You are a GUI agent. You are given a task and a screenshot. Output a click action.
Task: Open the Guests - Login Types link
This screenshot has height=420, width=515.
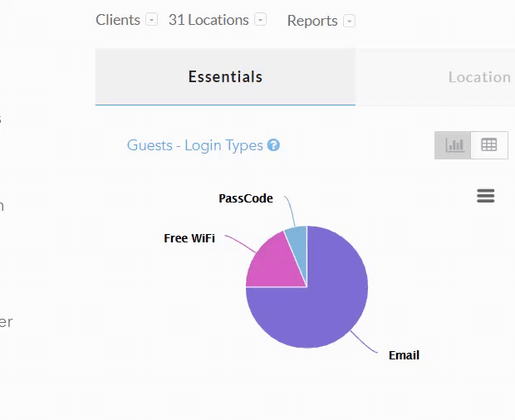click(x=195, y=145)
